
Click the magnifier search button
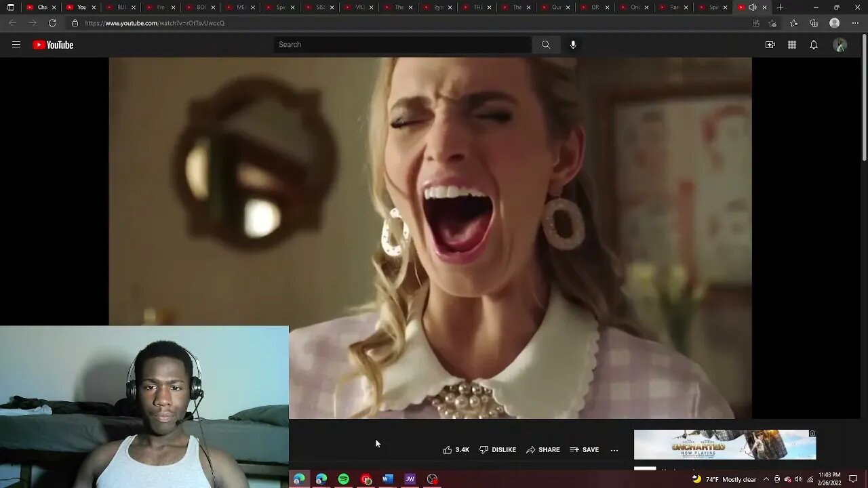pos(546,45)
